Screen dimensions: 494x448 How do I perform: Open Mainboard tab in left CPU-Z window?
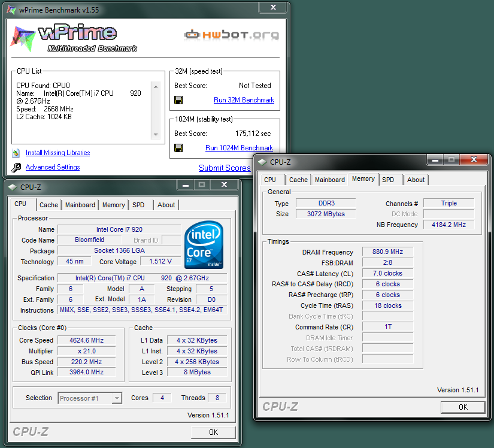point(80,205)
